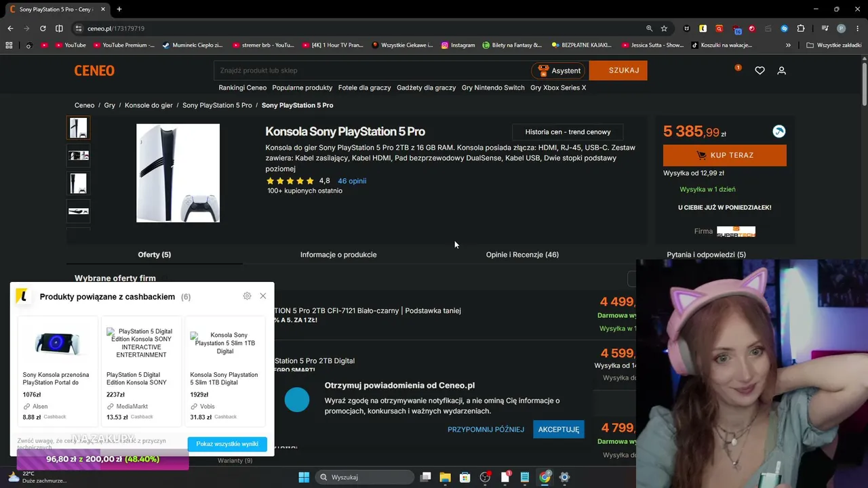Click the SZUKAJ search button
Screen dimensions: 868x488
(618, 70)
